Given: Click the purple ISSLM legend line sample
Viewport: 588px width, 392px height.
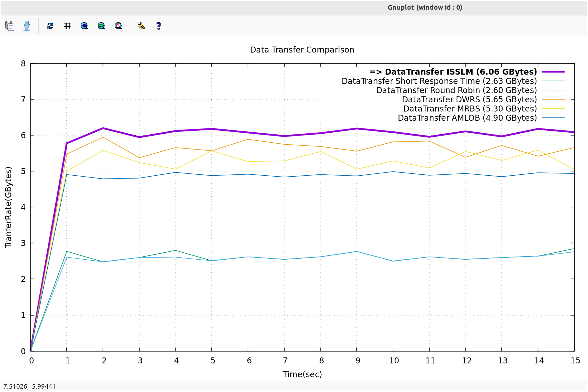Looking at the screenshot, I should [x=553, y=72].
